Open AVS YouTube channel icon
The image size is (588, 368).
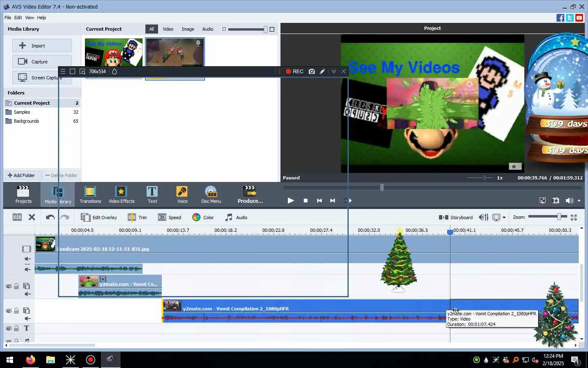click(579, 18)
